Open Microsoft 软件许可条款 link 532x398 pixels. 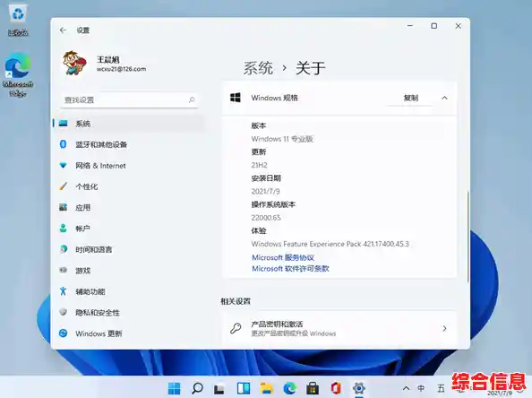pos(290,269)
